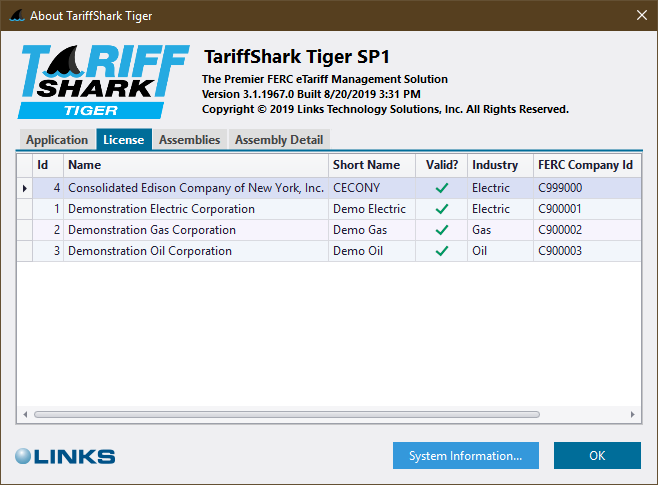
Task: Click the valid checkmark for CECONY
Action: click(x=441, y=188)
